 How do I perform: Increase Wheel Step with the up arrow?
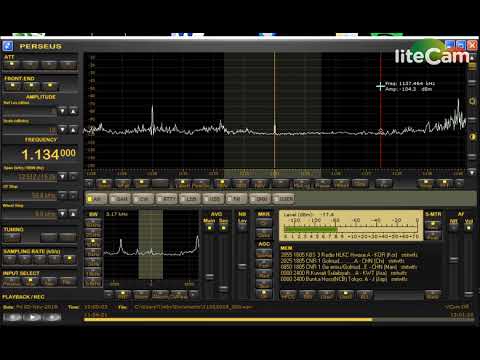(x=73, y=214)
